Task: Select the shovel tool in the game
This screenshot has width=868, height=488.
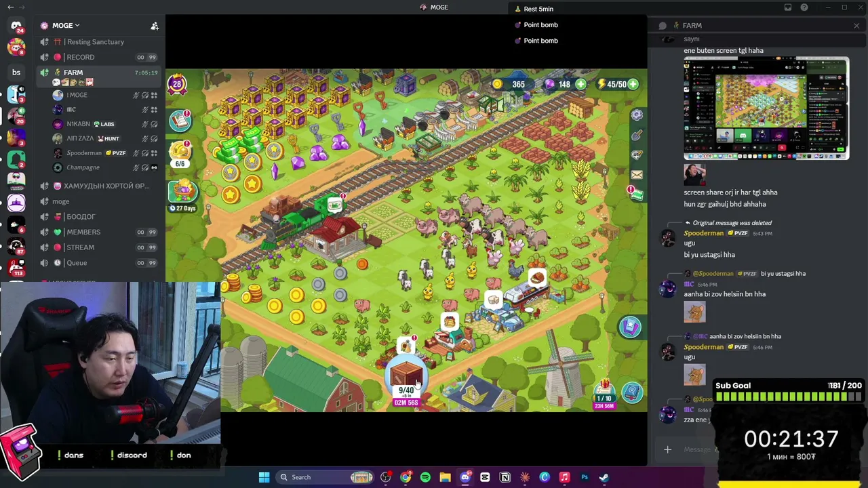Action: (x=637, y=136)
